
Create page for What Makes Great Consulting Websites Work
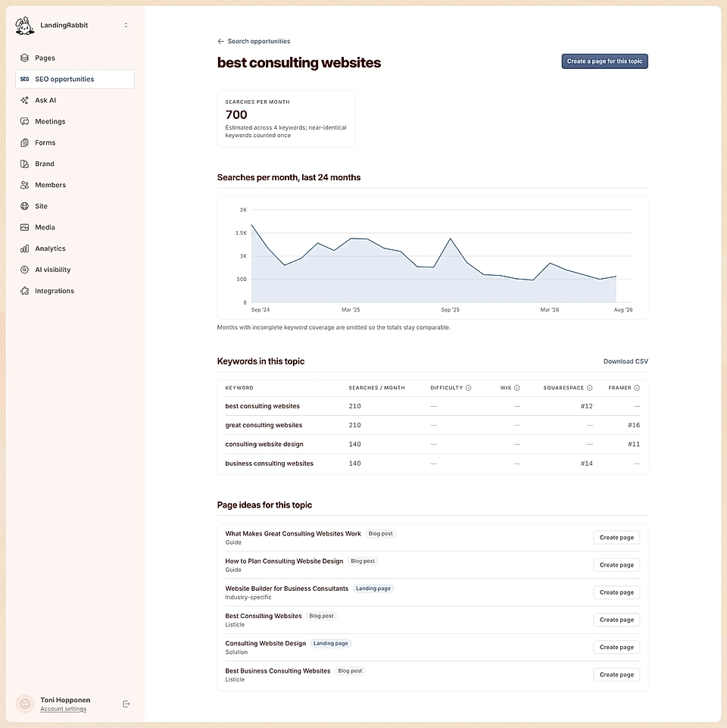point(616,538)
